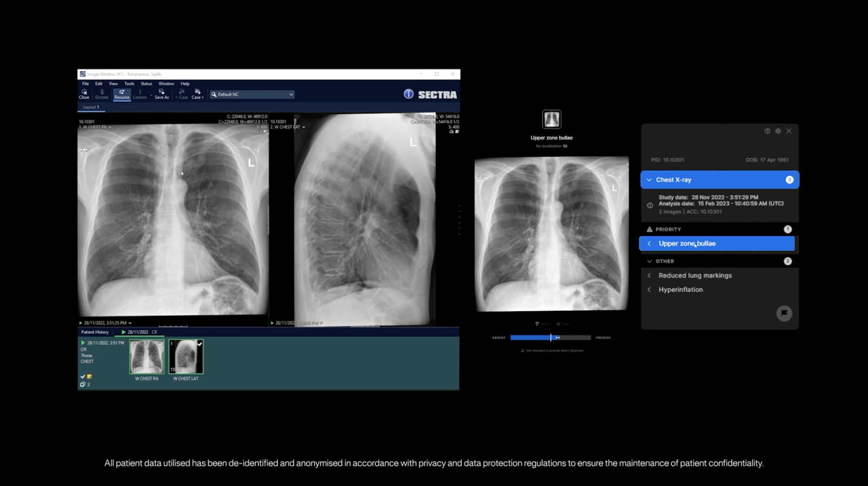868x486 pixels.
Task: Click the help question mark icon
Action: click(x=767, y=131)
